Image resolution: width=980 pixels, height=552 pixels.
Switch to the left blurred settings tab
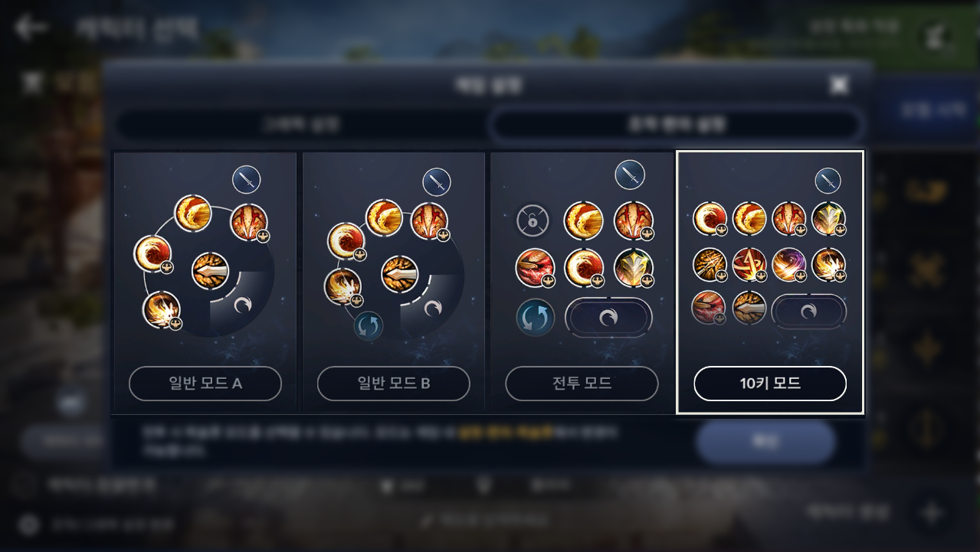(301, 125)
